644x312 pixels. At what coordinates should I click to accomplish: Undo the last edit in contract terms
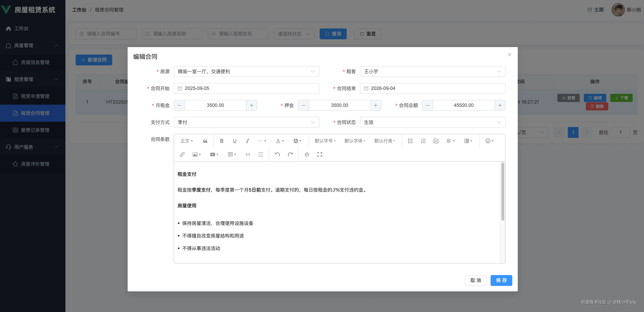[277, 154]
